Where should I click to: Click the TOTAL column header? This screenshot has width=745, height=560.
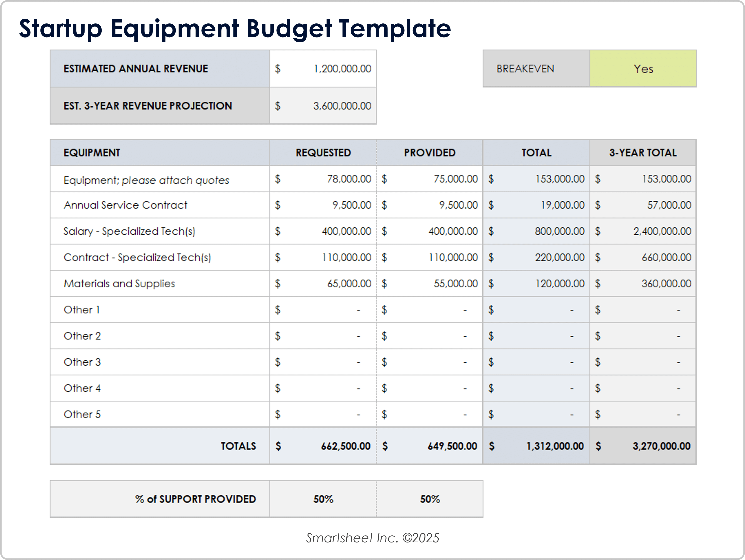point(536,153)
